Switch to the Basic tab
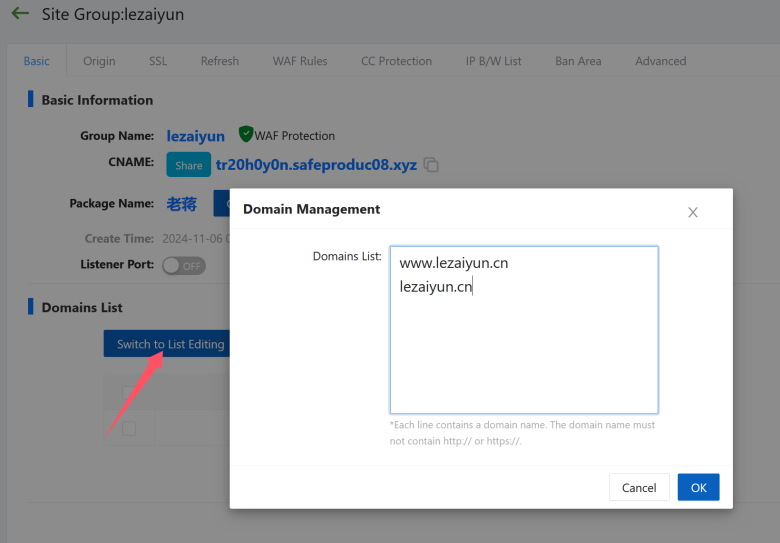The image size is (780, 543). point(37,61)
